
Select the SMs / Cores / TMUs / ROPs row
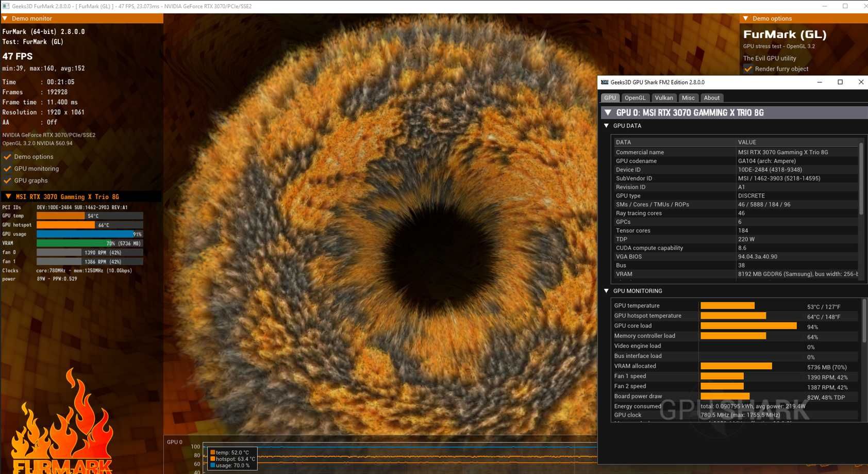[x=736, y=205]
